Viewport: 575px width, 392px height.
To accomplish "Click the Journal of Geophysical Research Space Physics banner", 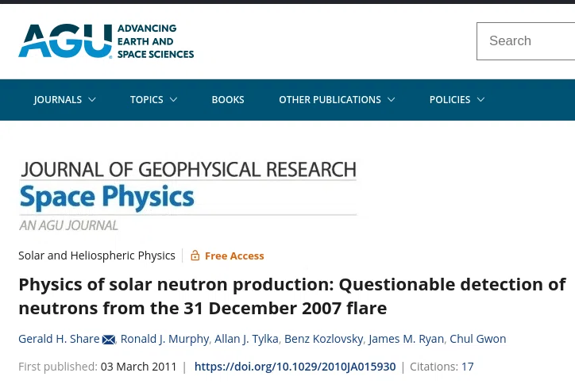I will coord(187,196).
